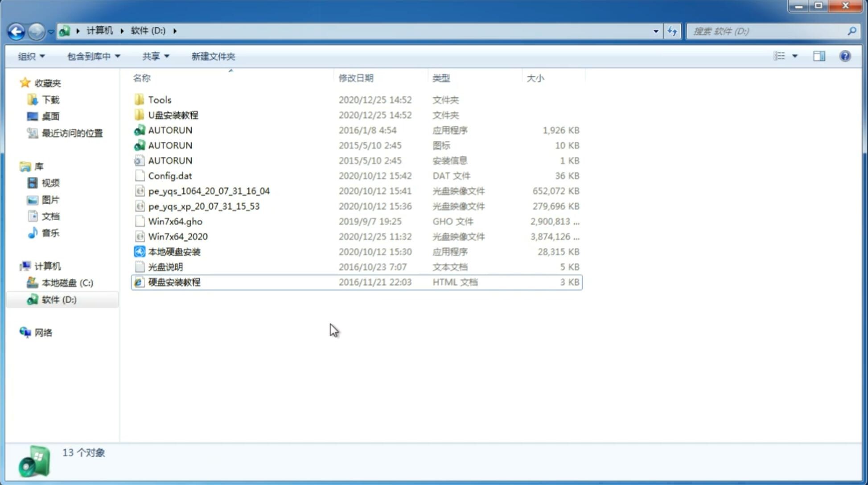Open U盘安装教程 folder
The image size is (868, 485).
[173, 115]
